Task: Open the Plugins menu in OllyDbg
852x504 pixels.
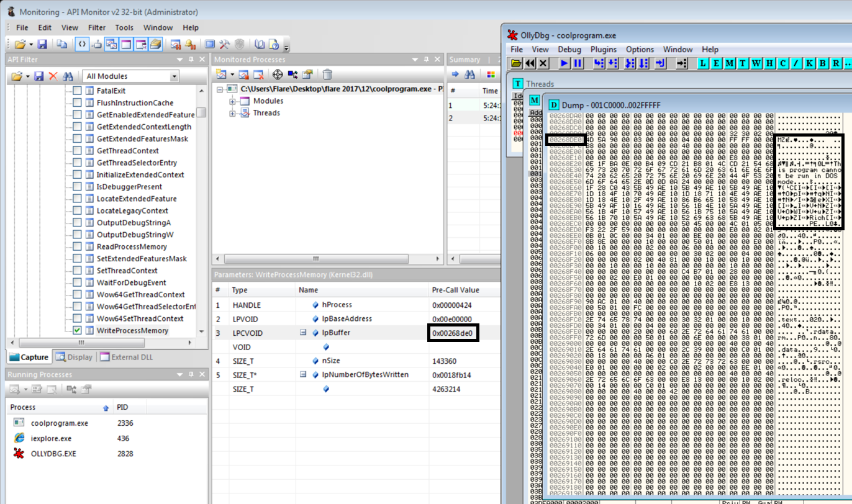Action: 604,49
